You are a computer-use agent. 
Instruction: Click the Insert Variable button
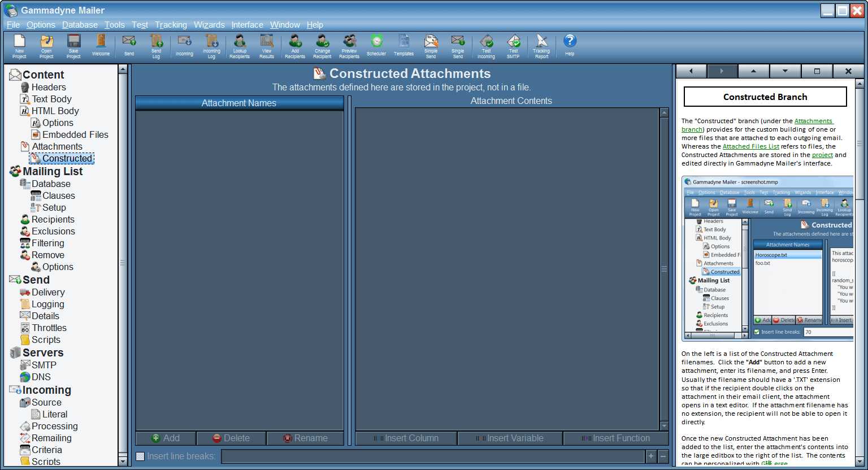coord(510,438)
